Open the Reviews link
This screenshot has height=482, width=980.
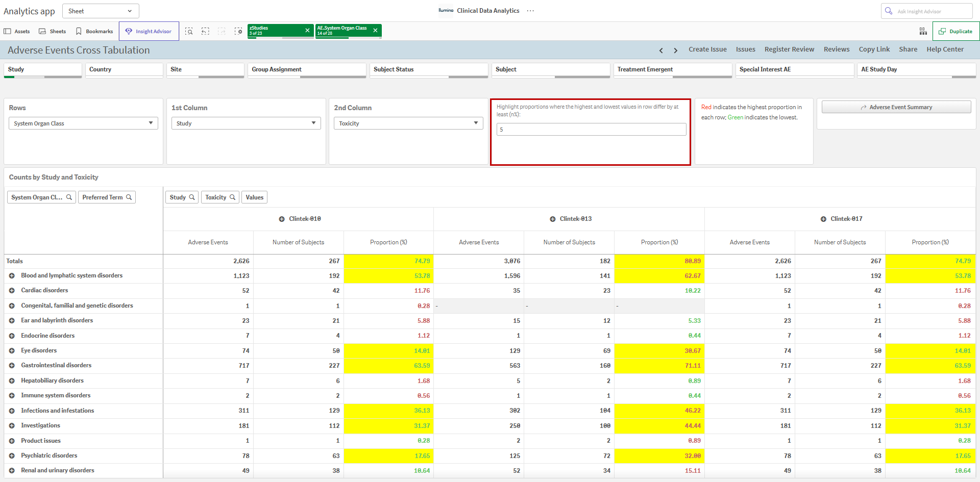(837, 49)
